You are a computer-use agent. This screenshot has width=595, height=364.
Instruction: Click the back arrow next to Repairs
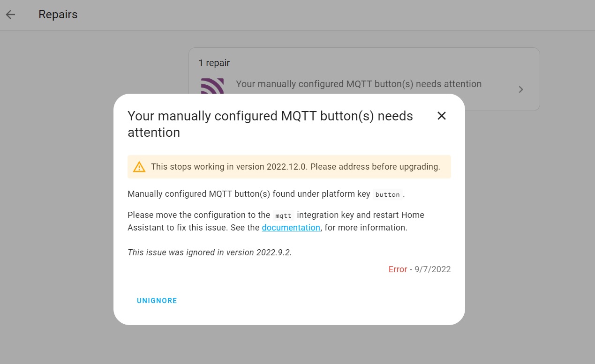(10, 15)
